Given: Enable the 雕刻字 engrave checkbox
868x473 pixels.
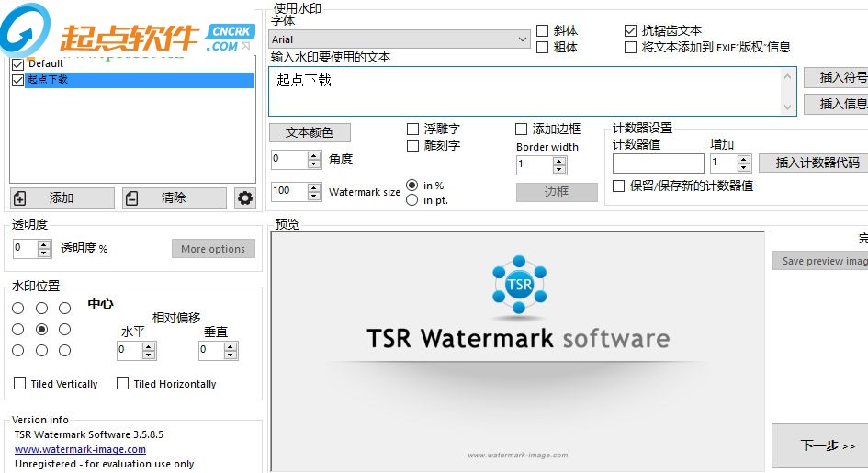Looking at the screenshot, I should (412, 145).
